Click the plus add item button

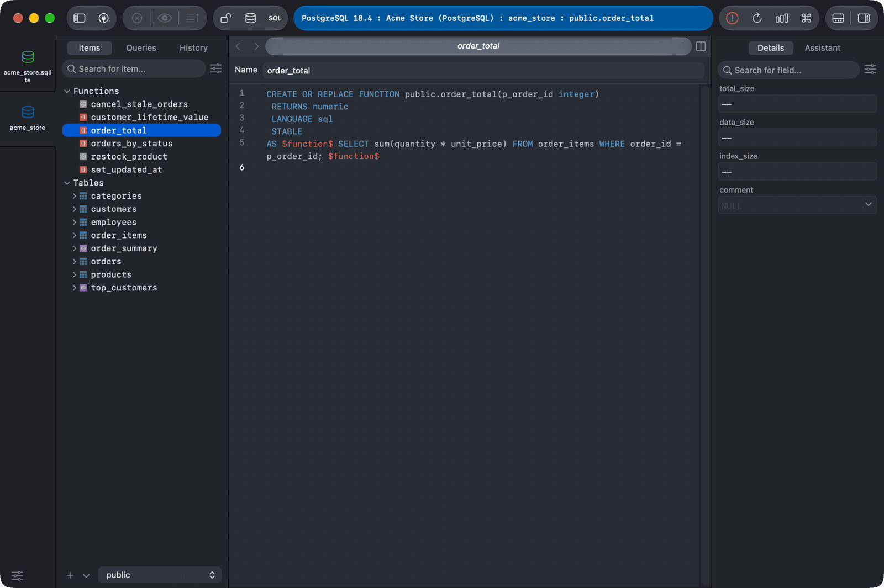pyautogui.click(x=70, y=575)
